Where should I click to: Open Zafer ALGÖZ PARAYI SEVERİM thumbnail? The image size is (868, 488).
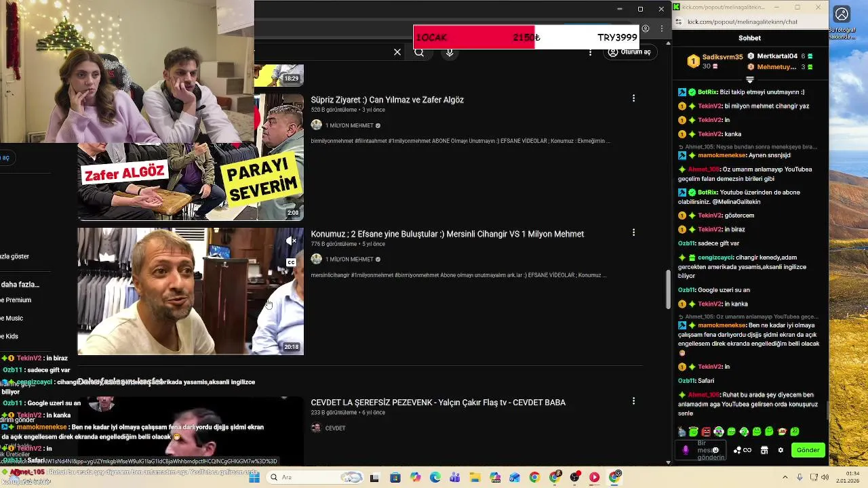(x=191, y=182)
